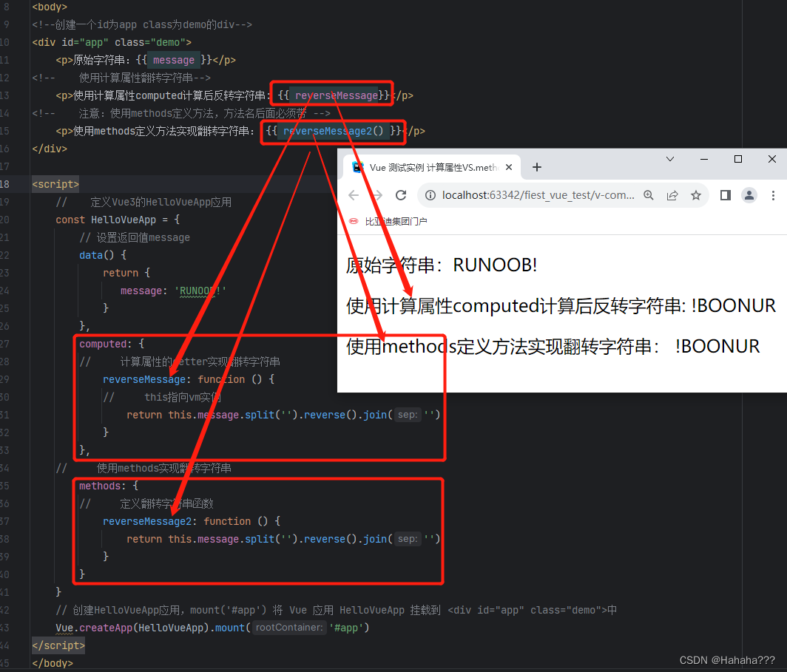Click the closing </script> tag in editor
Screen dimensions: 787x672
(x=58, y=645)
